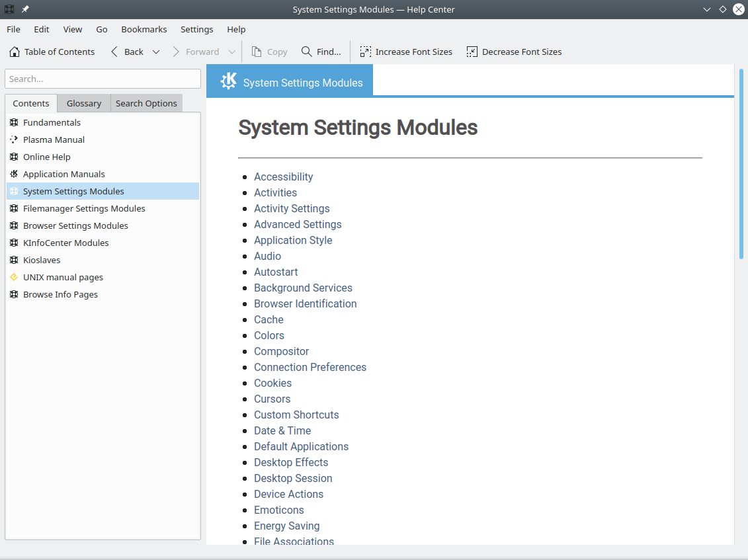Click the Kioslaves entry icon
Screen dimensions: 748x560
[x=14, y=260]
